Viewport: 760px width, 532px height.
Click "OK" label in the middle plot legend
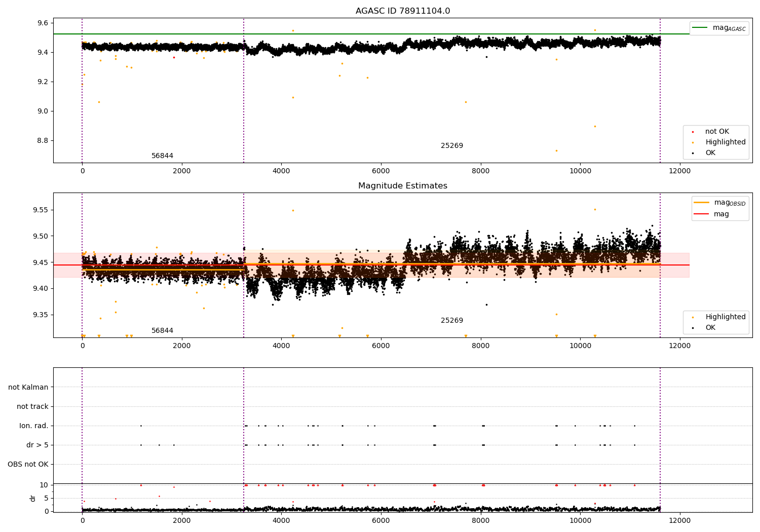[x=710, y=328]
